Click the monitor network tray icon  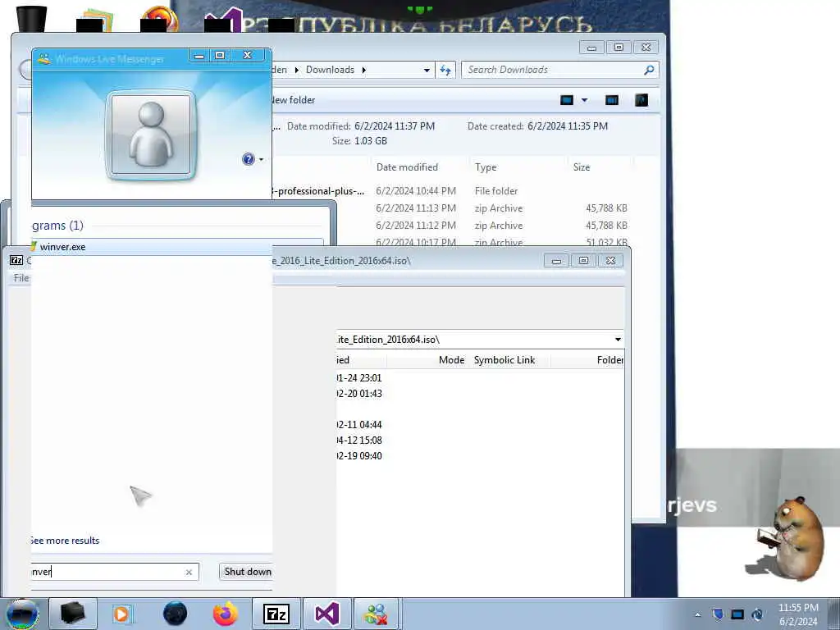[737, 614]
